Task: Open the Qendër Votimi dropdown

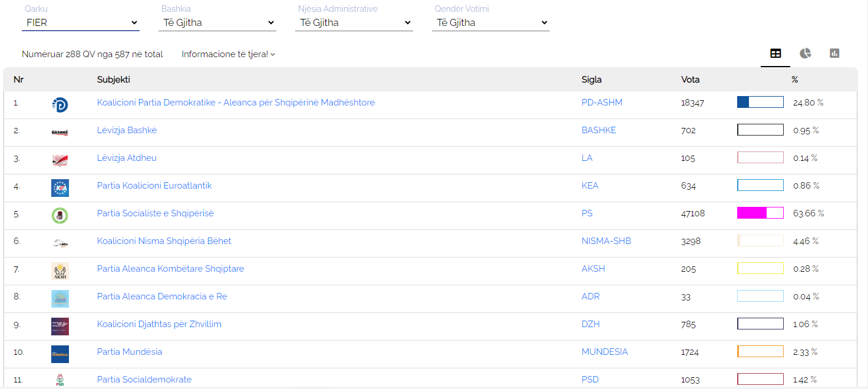Action: pyautogui.click(x=491, y=22)
